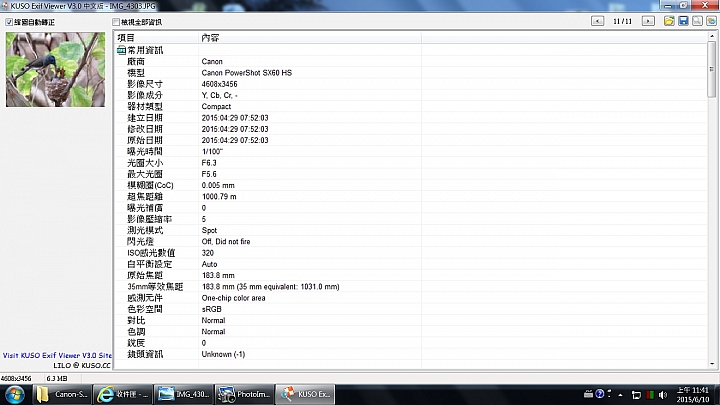Image resolution: width=720 pixels, height=405 pixels.
Task: Collapse the 常用資訊 group
Action: coord(121,50)
